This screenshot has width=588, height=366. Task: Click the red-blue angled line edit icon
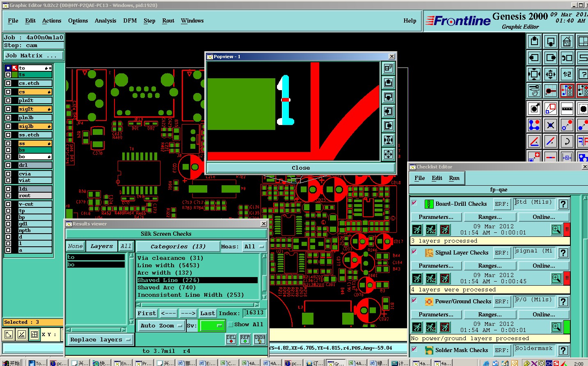click(534, 141)
